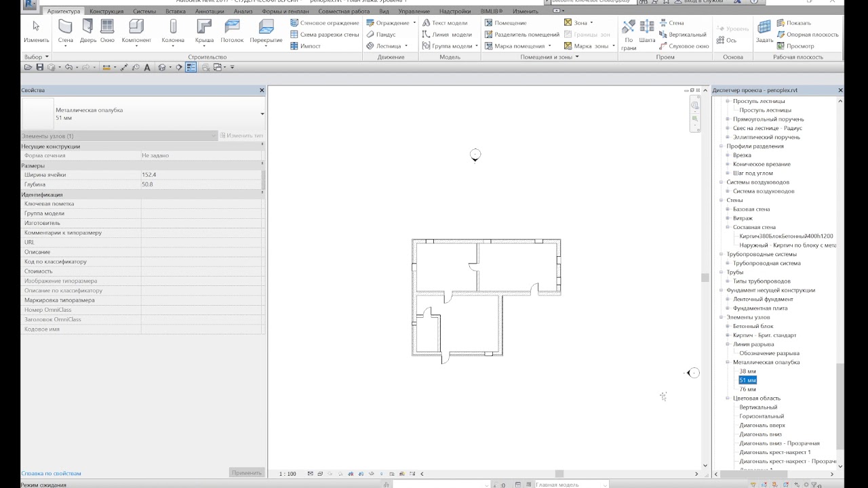Click Save icon in quick access toolbar
Screen dimensions: 868x488
40,67
